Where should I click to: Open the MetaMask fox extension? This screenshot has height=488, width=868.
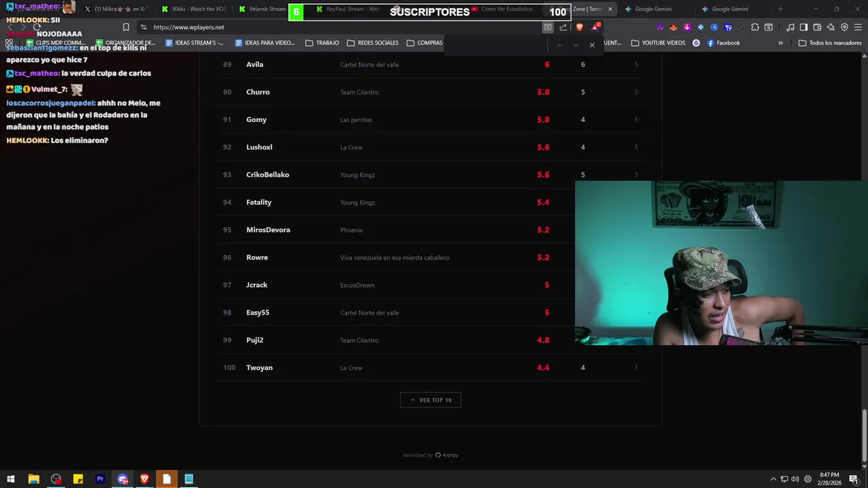click(x=673, y=27)
